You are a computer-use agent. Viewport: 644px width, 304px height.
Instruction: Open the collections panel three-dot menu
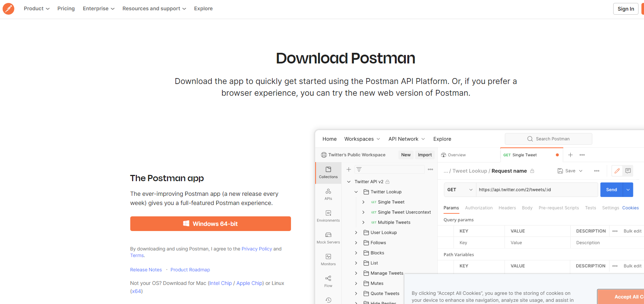430,169
